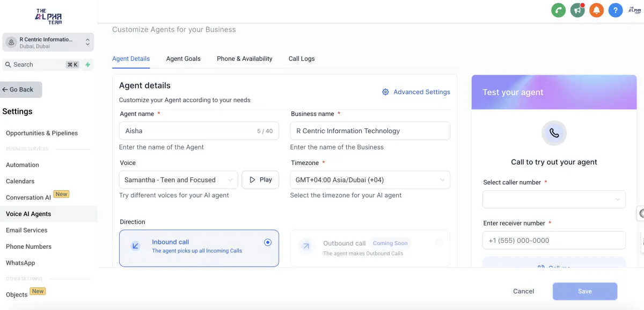This screenshot has width=644, height=310.
Task: Click the blue help question mark icon
Action: (616, 10)
